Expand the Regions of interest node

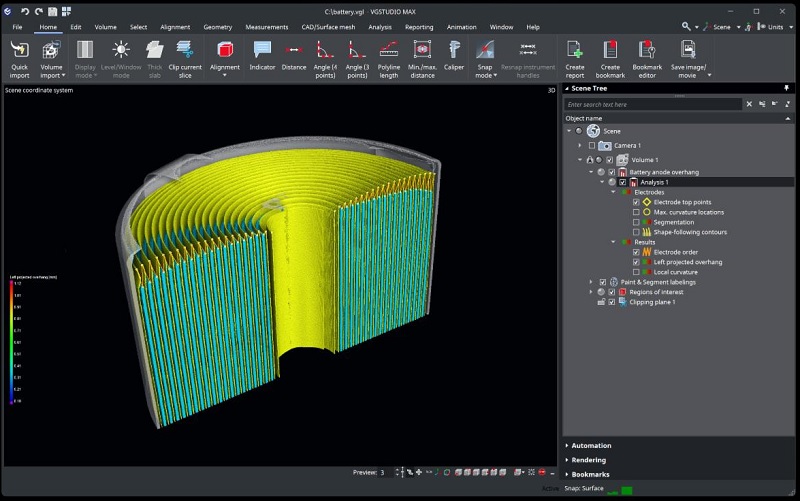click(591, 292)
